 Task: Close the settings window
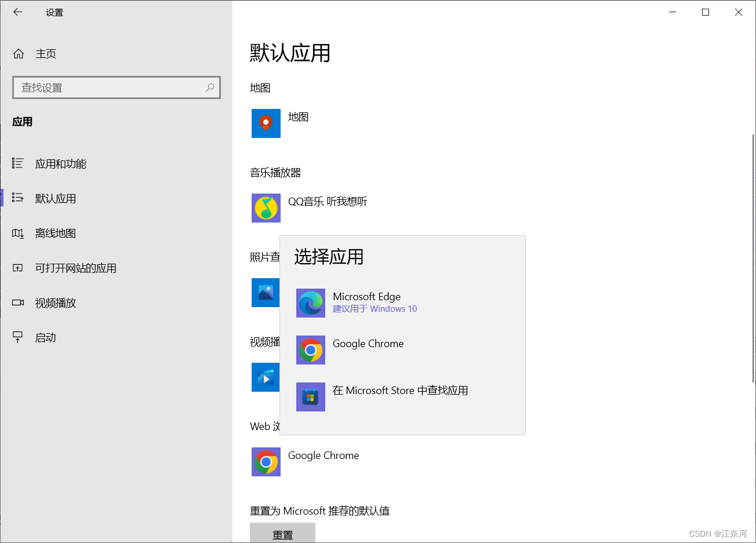coord(739,12)
